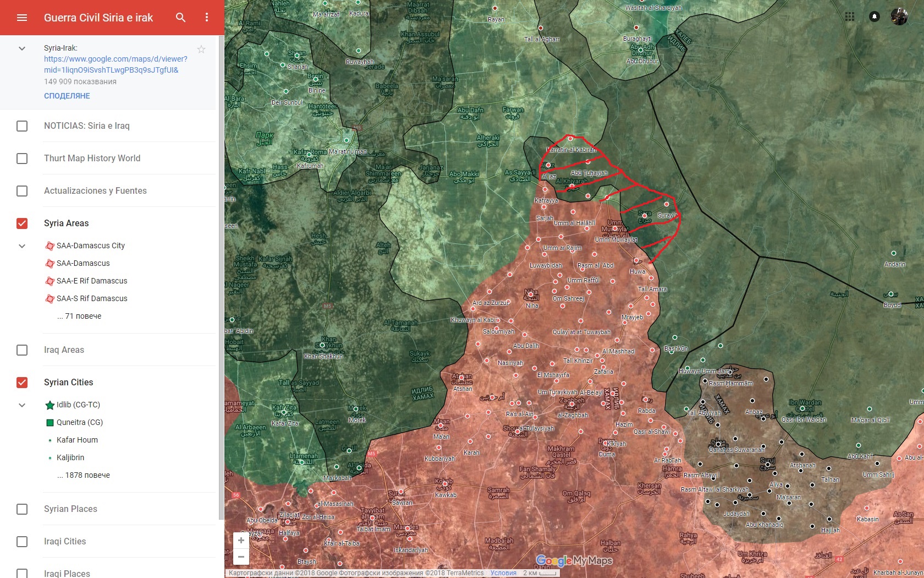Open the three-dot more options menu
Viewport: 924px width, 578px height.
coord(207,18)
